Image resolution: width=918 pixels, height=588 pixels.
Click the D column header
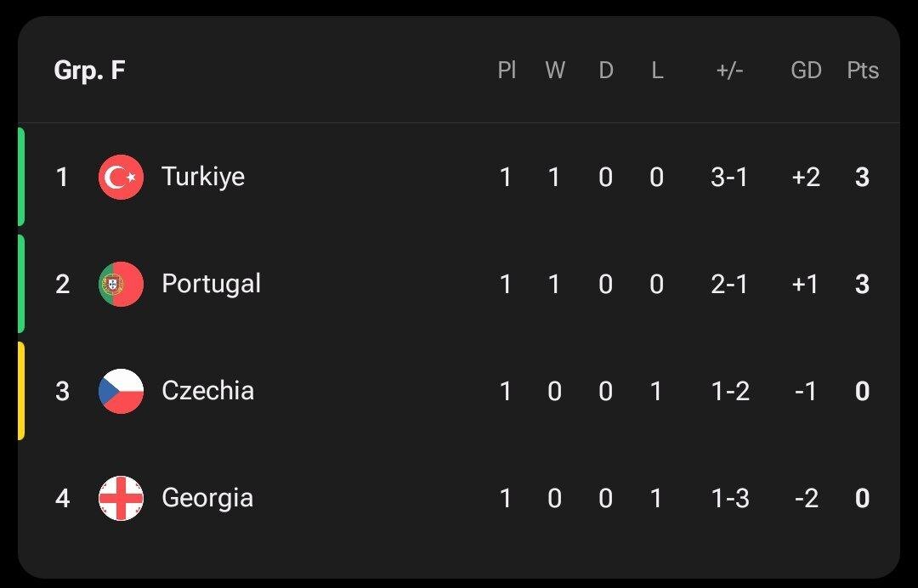606,71
